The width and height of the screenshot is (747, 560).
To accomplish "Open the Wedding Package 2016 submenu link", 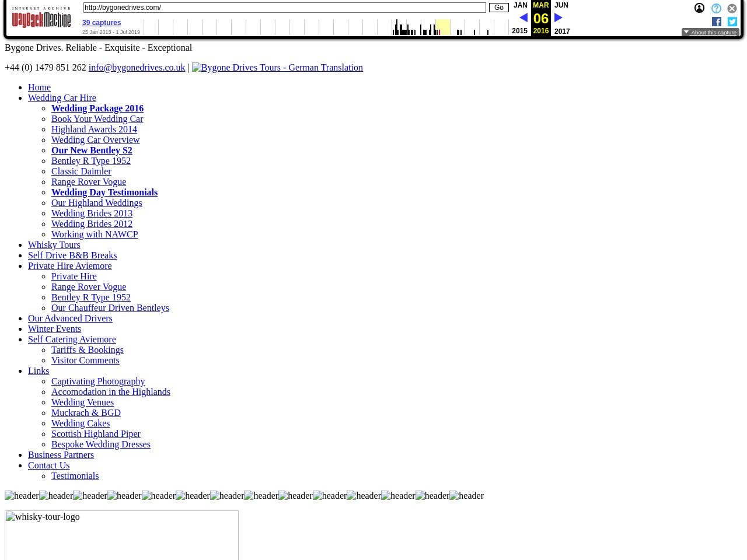I will (97, 108).
